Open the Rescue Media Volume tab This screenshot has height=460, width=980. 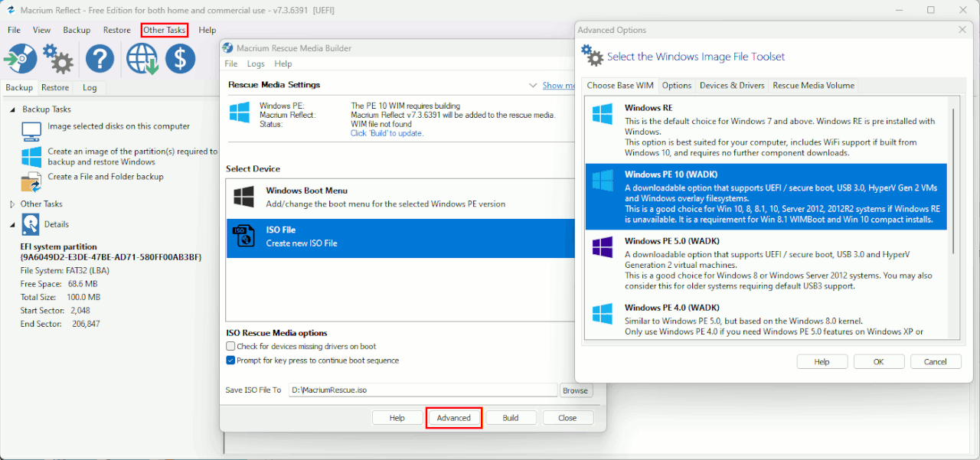[813, 85]
